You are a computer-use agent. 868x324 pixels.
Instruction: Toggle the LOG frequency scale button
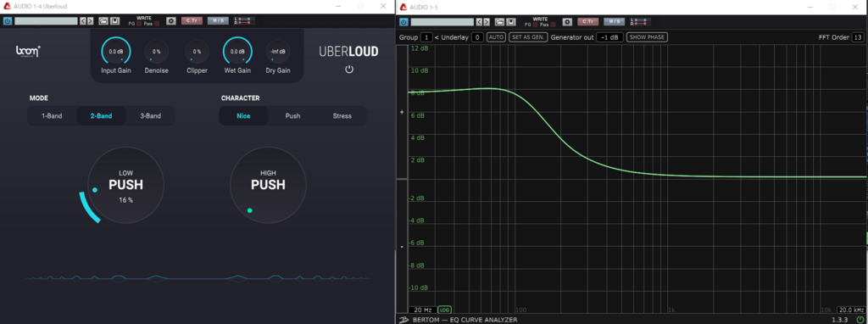(444, 310)
